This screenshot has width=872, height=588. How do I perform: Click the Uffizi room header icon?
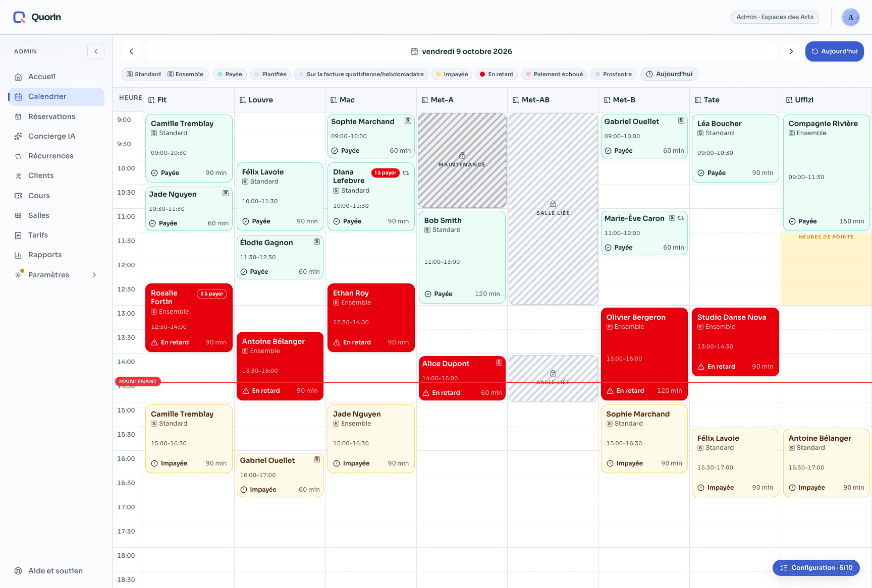pyautogui.click(x=789, y=100)
